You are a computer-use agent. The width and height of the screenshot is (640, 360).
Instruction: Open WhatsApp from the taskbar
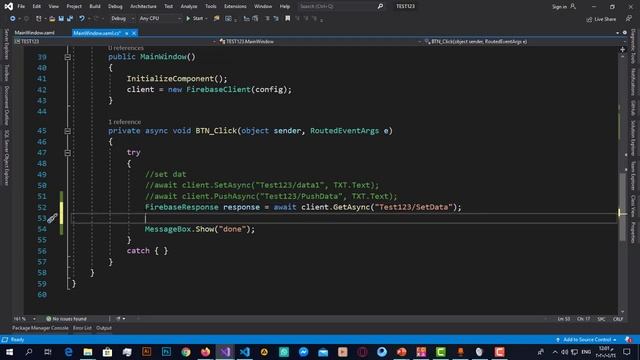284,352
